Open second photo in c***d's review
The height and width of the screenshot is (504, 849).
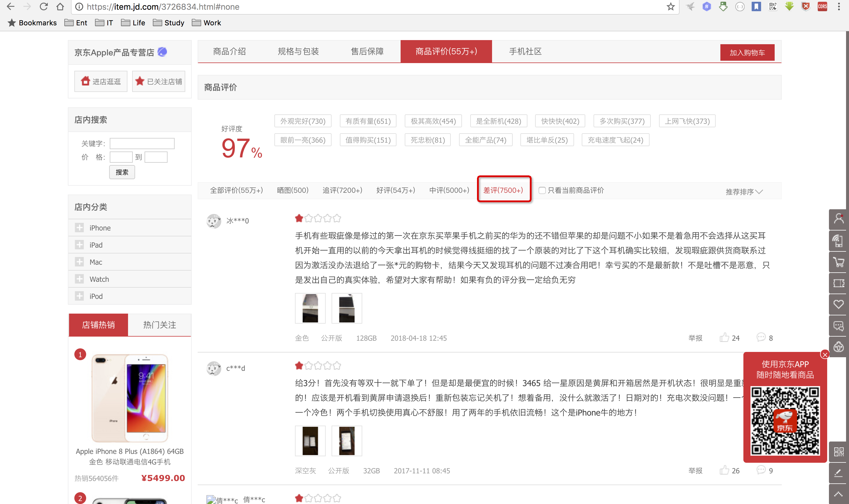click(x=347, y=441)
